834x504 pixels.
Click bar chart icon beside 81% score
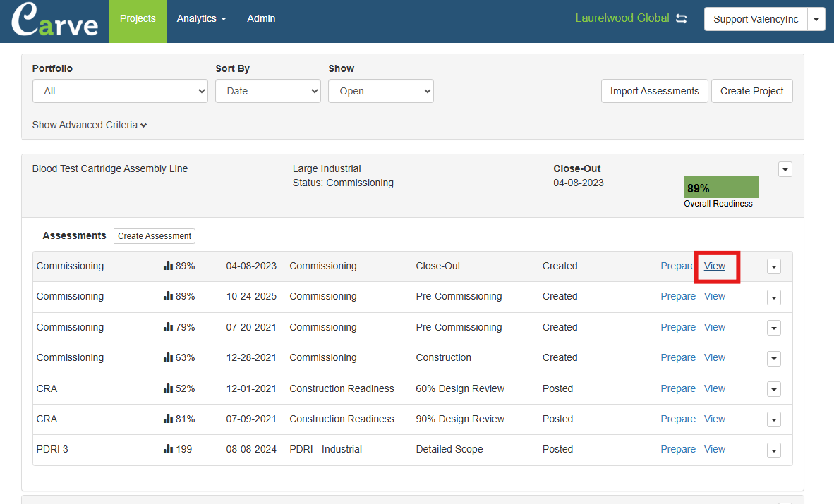tap(168, 419)
